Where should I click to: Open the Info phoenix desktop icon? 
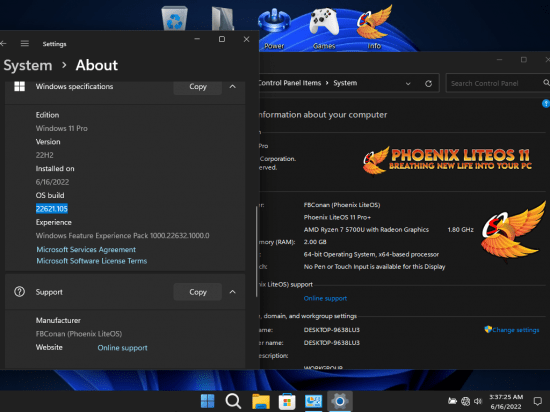374,27
